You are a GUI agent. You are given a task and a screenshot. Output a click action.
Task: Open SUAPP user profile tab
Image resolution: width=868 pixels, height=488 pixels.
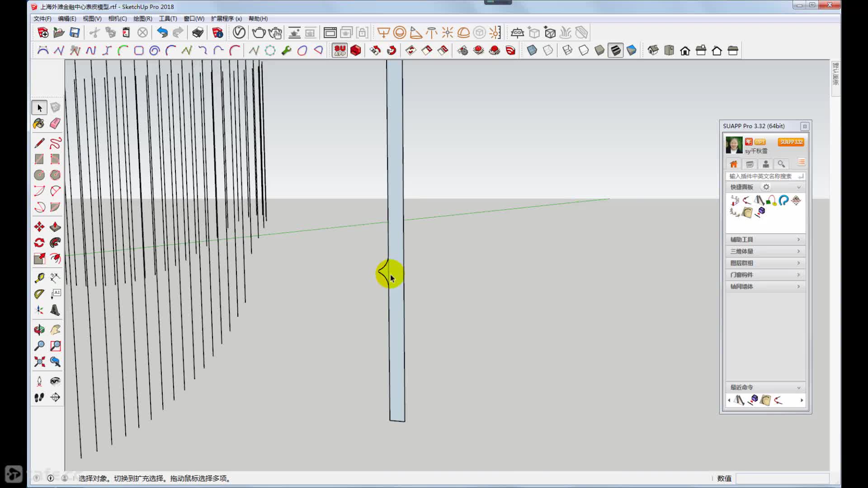[x=765, y=164]
